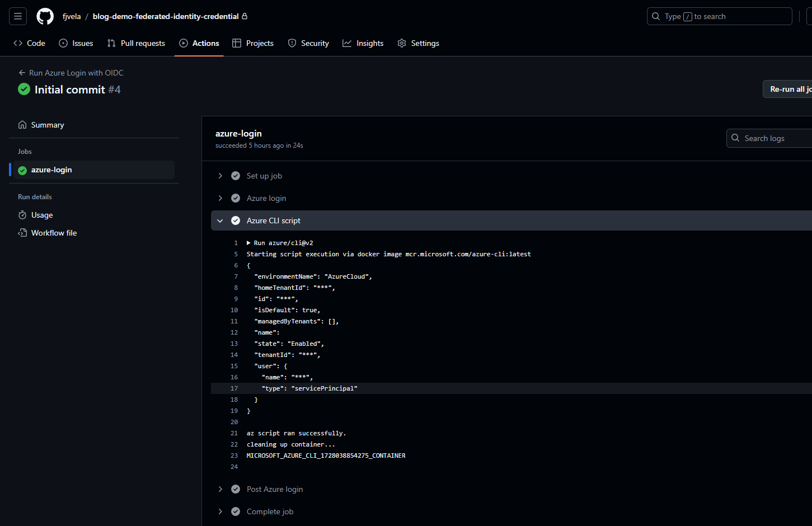This screenshot has width=812, height=526.
Task: Focus the Type / to search field
Action: (719, 16)
